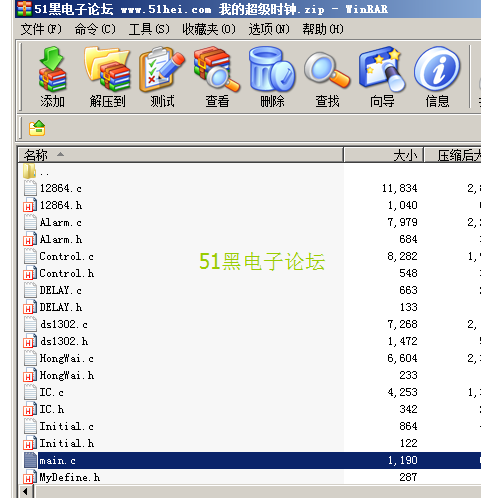Click the 12864.h header file icon
The height and width of the screenshot is (498, 481).
point(30,205)
